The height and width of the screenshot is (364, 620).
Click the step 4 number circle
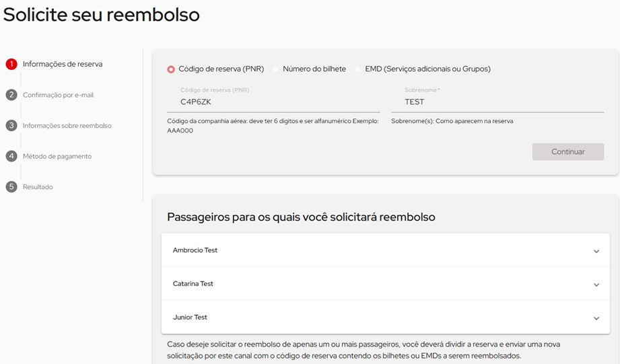coord(11,156)
